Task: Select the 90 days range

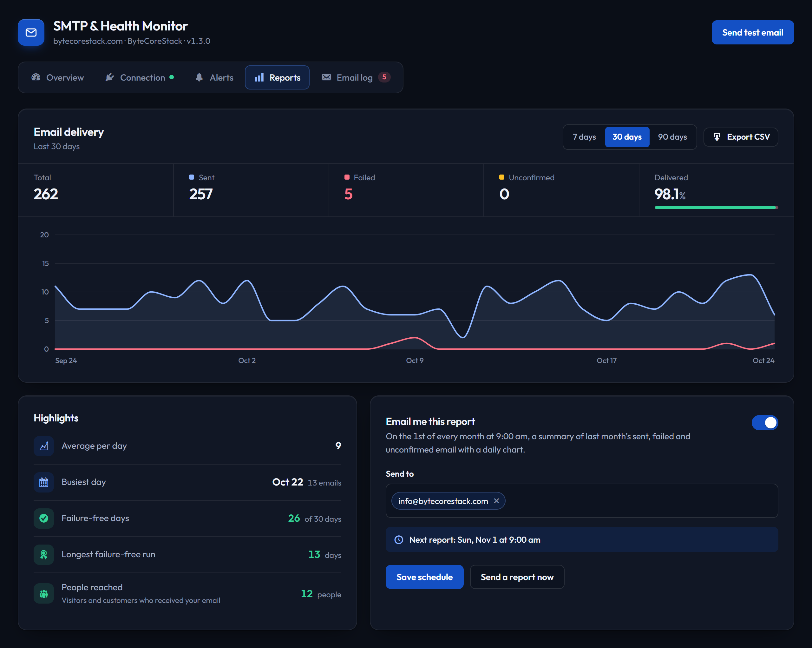Action: point(672,137)
